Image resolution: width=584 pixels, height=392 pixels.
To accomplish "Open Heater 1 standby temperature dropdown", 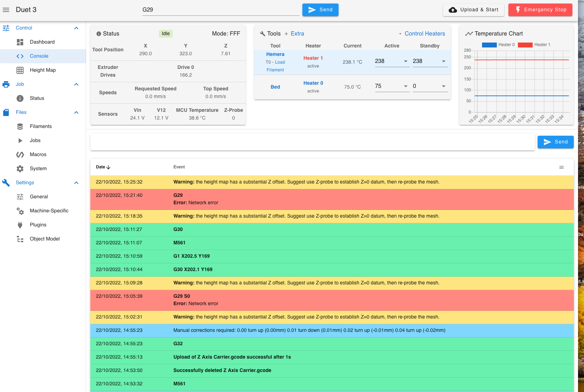I will point(444,61).
